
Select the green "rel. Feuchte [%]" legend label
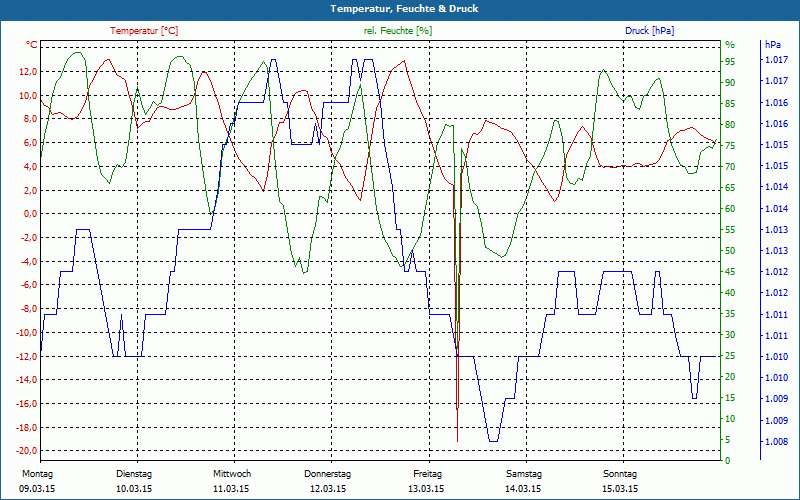(397, 31)
